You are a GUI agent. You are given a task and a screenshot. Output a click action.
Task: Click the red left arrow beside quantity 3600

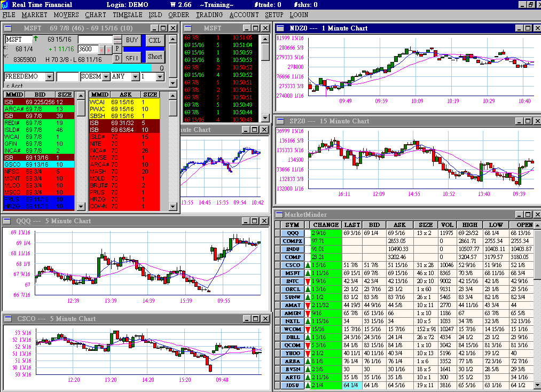[x=102, y=50]
